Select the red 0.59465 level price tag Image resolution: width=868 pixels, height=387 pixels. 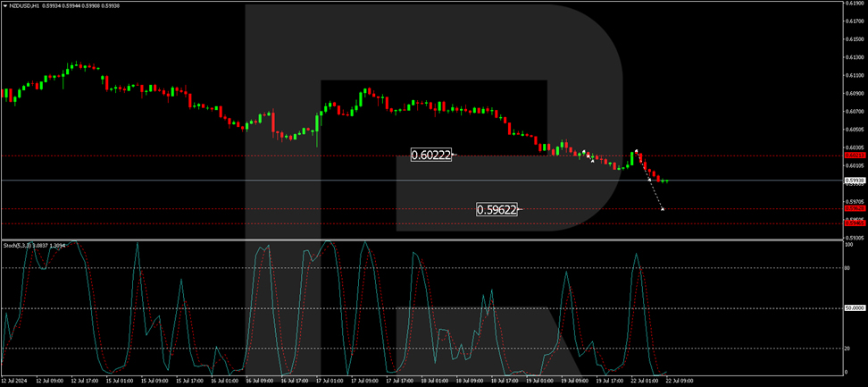point(855,223)
